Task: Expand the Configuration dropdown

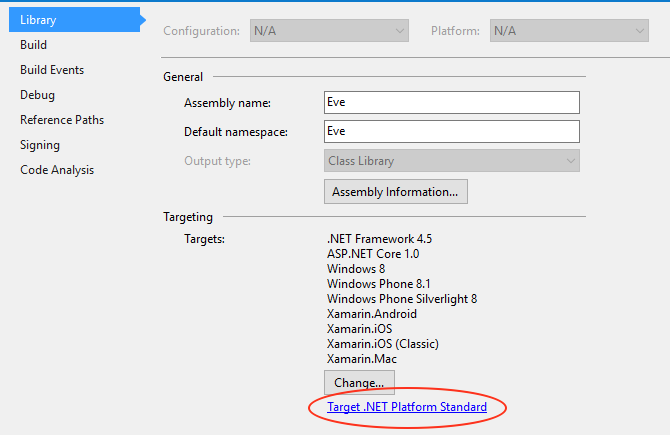Action: pos(329,31)
